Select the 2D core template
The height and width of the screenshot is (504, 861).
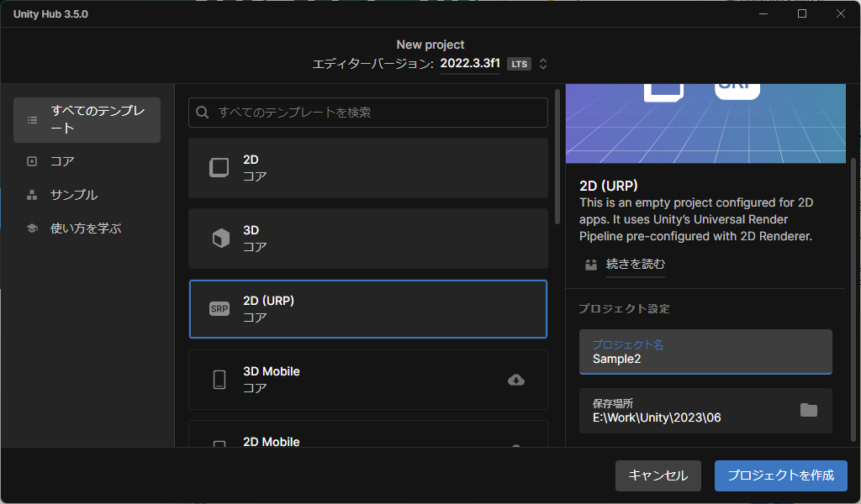[x=368, y=168]
